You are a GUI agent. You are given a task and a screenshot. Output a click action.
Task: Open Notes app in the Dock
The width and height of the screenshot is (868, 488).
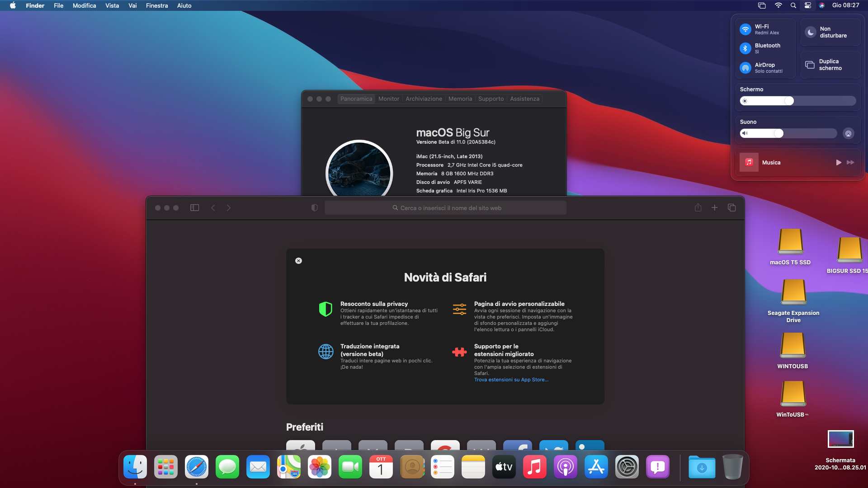pyautogui.click(x=473, y=467)
